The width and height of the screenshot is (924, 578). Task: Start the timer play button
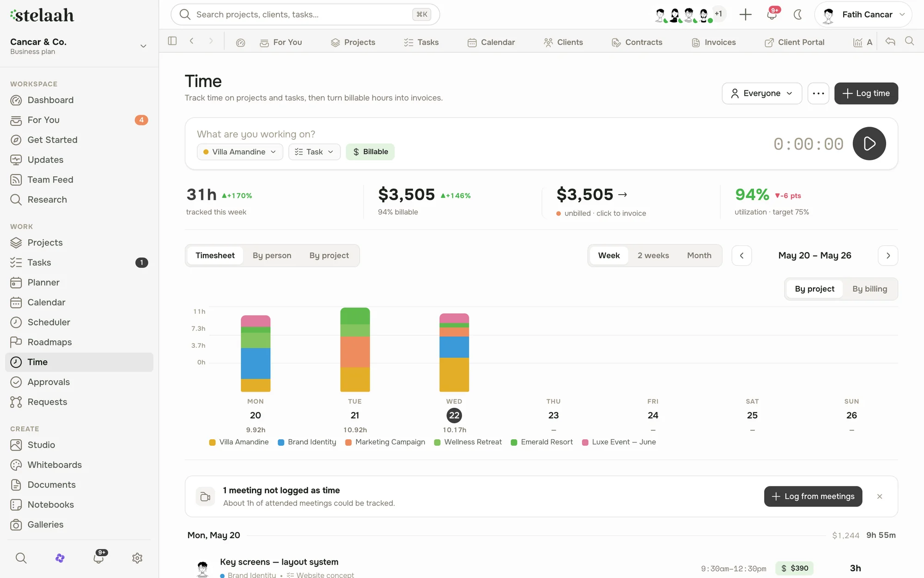tap(869, 143)
